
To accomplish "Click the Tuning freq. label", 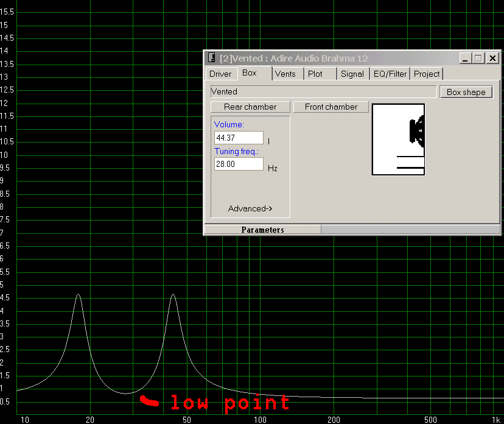I will [x=237, y=151].
